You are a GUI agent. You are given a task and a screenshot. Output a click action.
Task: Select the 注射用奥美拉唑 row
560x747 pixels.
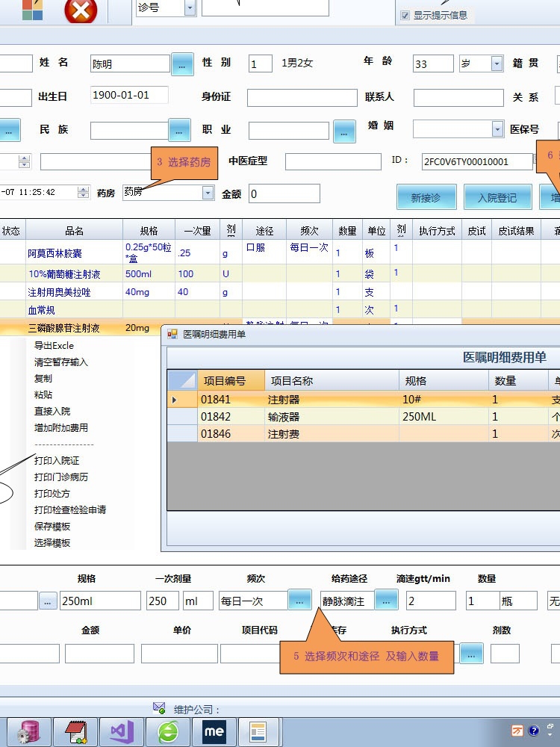(280, 291)
